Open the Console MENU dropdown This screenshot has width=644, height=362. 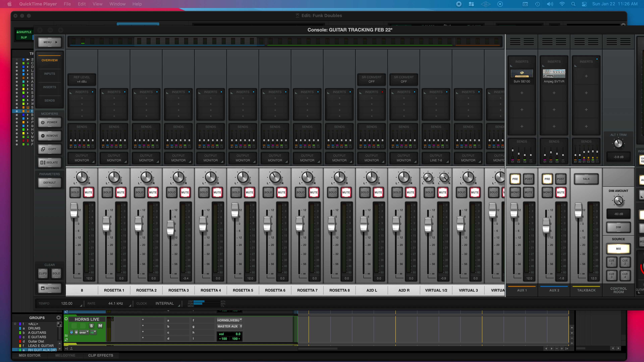49,42
